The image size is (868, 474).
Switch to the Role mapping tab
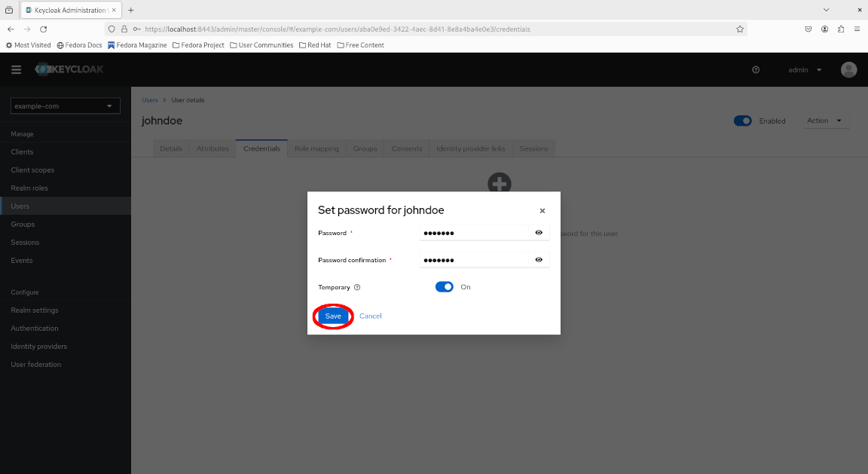coord(316,148)
